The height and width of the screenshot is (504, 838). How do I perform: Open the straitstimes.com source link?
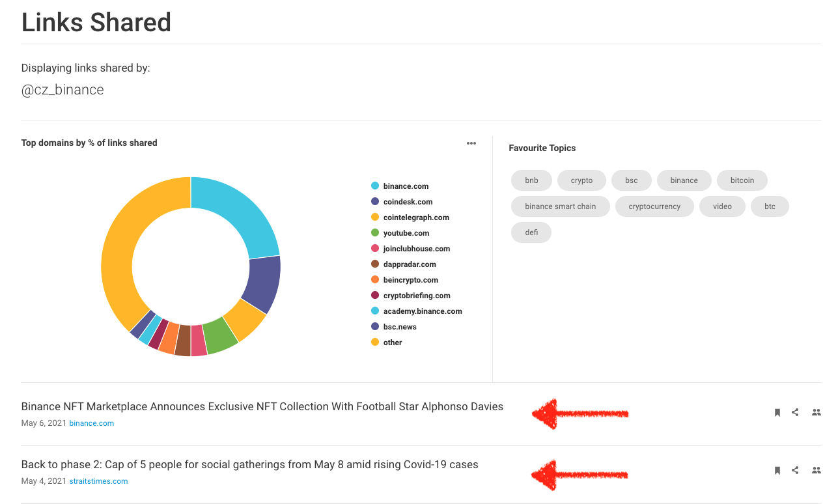click(98, 481)
